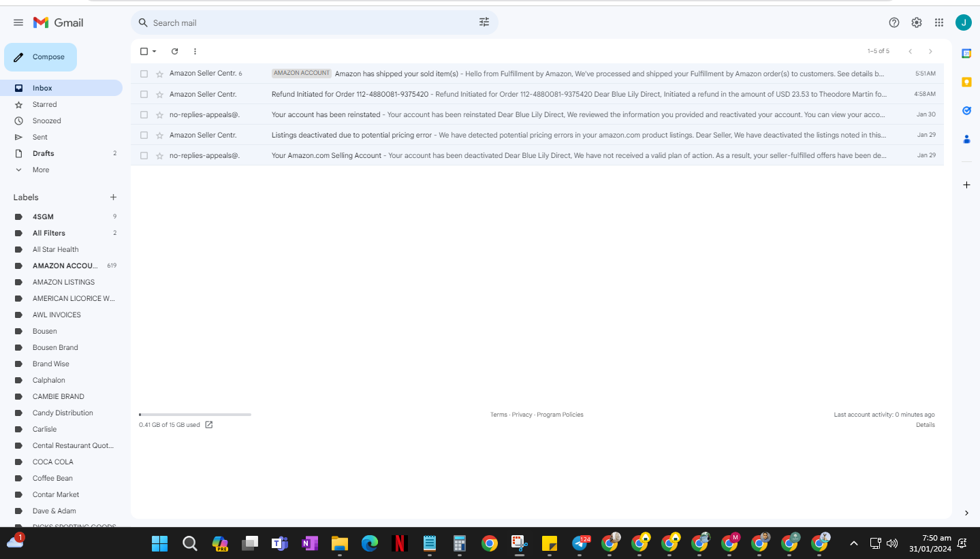Screen dimensions: 980x559
Task: Create a new label with plus icon
Action: pos(113,197)
